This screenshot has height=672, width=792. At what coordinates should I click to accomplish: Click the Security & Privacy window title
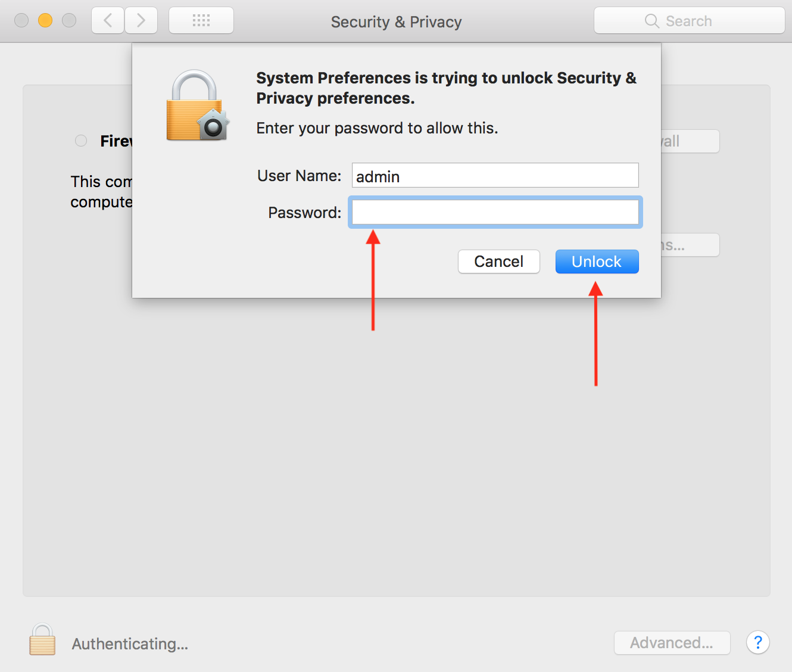pos(396,21)
